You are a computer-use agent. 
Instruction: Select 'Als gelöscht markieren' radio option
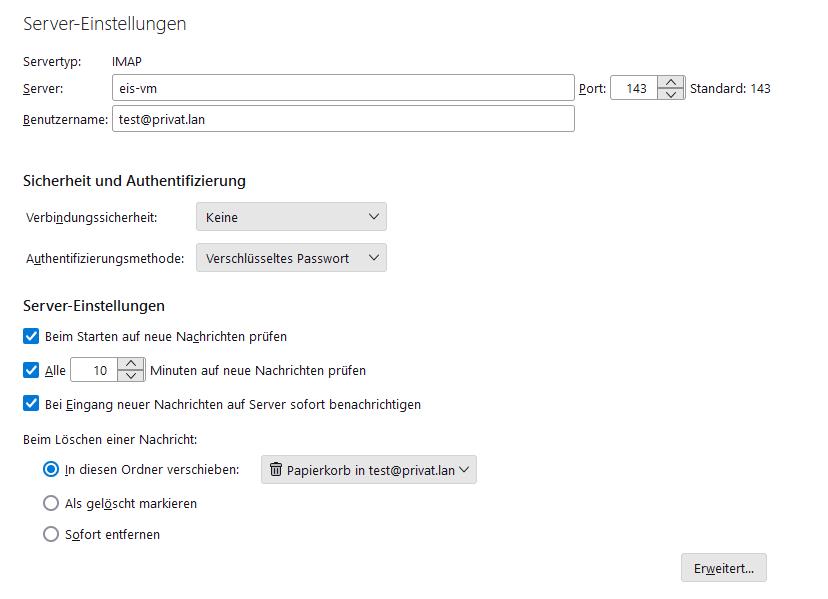tap(51, 503)
